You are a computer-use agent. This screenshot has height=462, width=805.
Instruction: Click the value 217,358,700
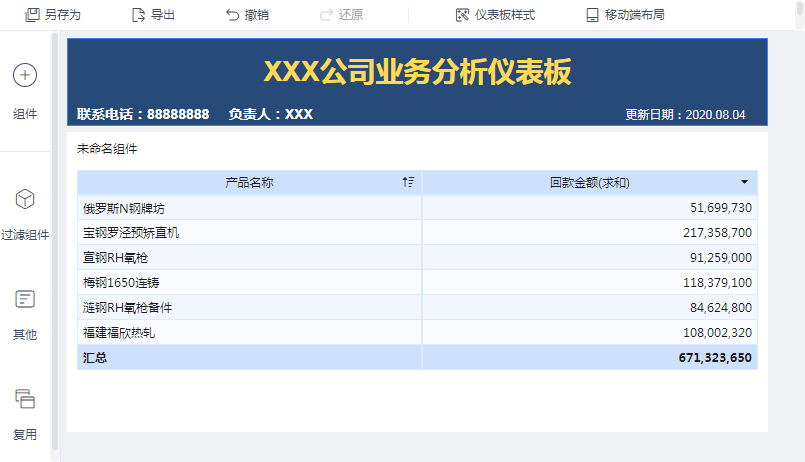point(717,233)
